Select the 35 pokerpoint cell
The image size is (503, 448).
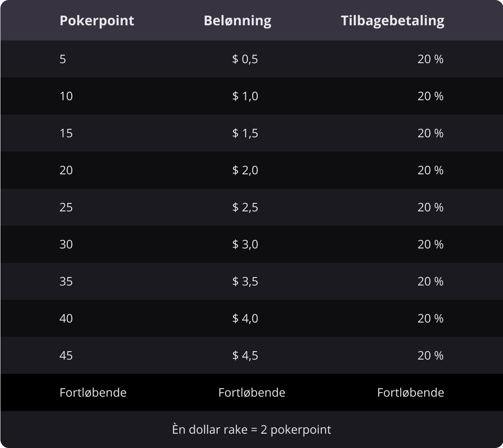pos(66,282)
